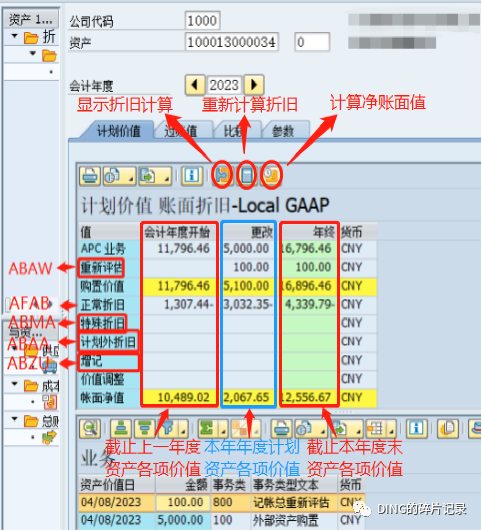Click the asset number field 100013000034
This screenshot has height=531, width=482.
tap(232, 42)
